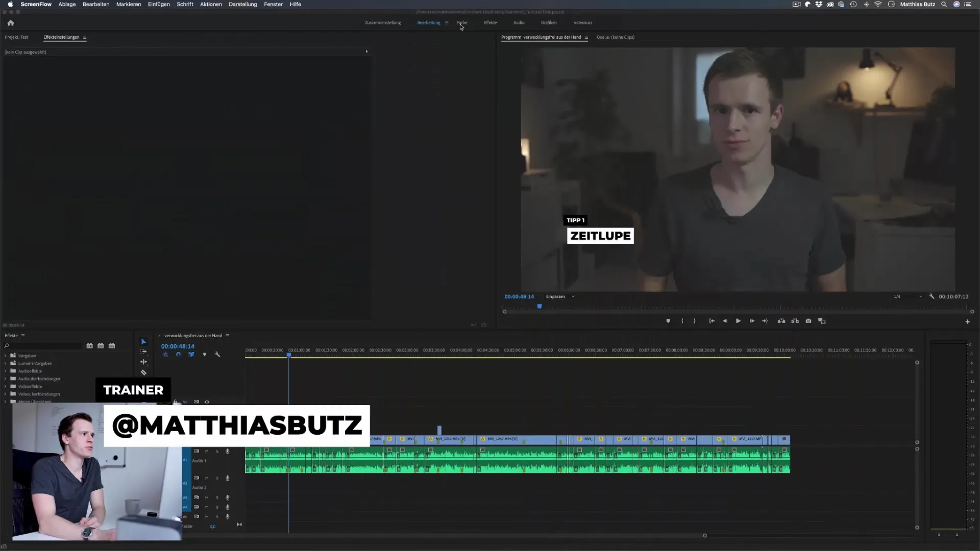Open the timeline display settings wrench
This screenshot has height=551, width=980.
click(217, 355)
